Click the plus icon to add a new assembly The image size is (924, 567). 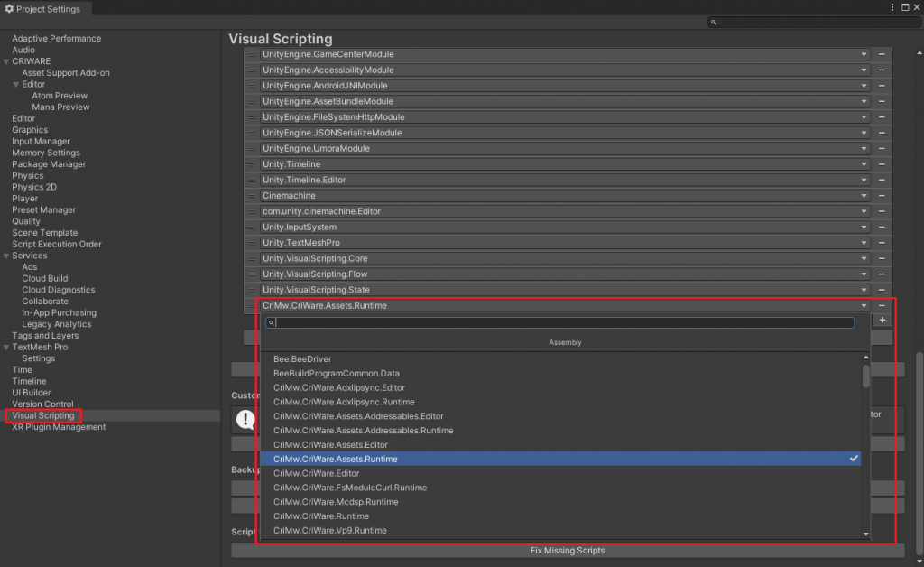pos(882,320)
